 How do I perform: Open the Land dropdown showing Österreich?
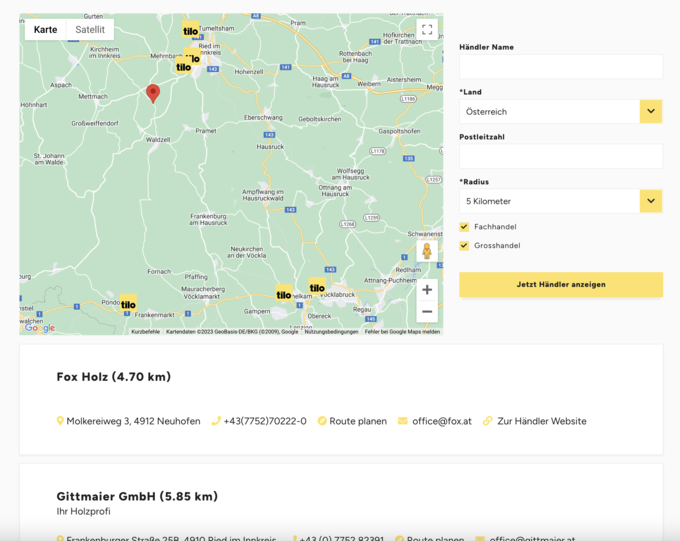pos(561,111)
